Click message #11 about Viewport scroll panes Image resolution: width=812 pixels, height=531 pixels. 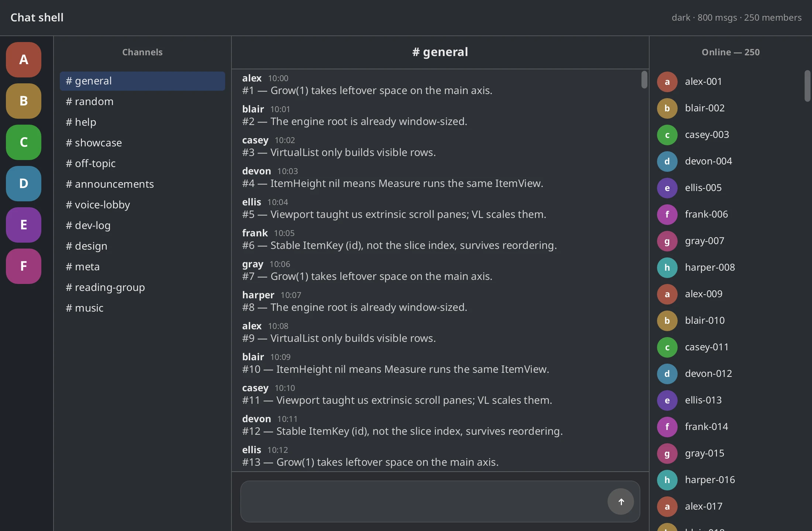click(x=397, y=400)
